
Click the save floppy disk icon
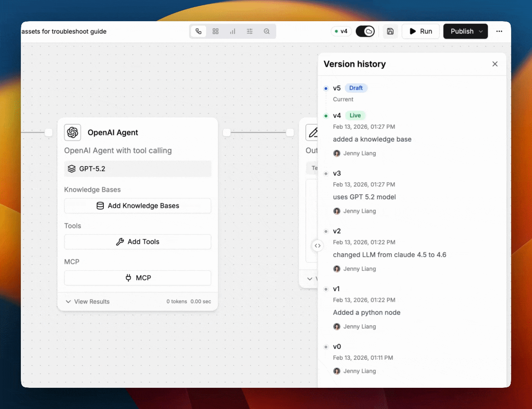pos(390,31)
